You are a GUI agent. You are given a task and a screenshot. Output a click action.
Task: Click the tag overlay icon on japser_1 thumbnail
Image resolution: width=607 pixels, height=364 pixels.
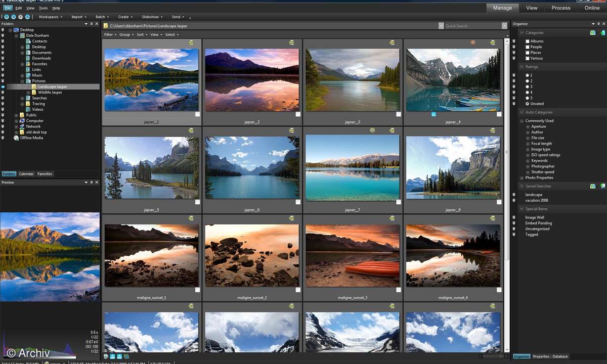[x=192, y=42]
